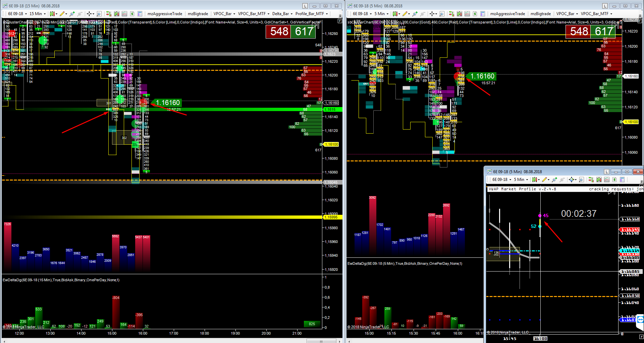The height and width of the screenshot is (343, 644).
Task: Expand toolbar overflow arrow in VWAP window
Action: tap(642, 181)
